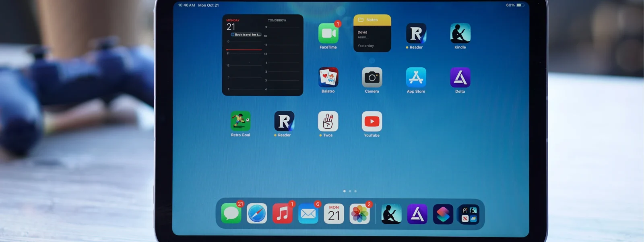
Task: Open the YouTube app
Action: 372,121
